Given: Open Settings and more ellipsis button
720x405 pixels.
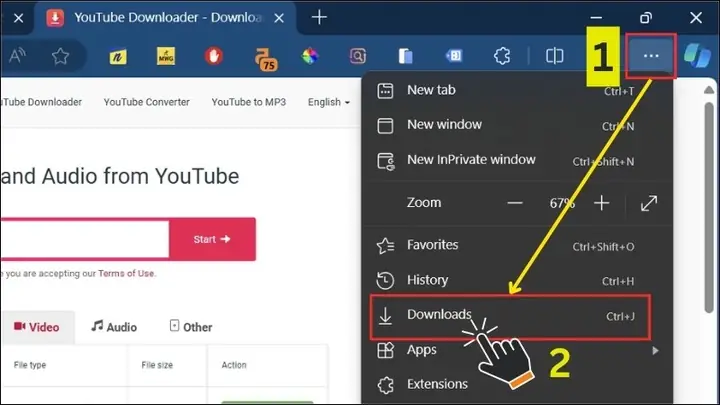Looking at the screenshot, I should [x=651, y=56].
